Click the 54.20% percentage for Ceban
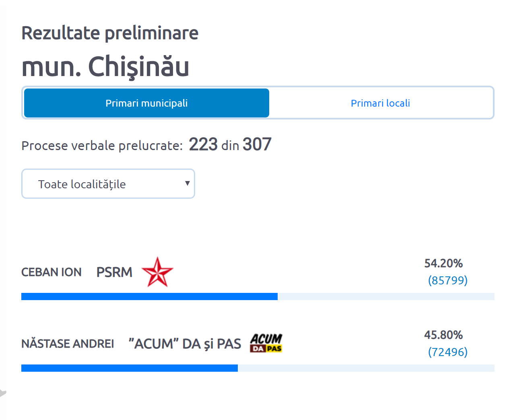 (443, 264)
